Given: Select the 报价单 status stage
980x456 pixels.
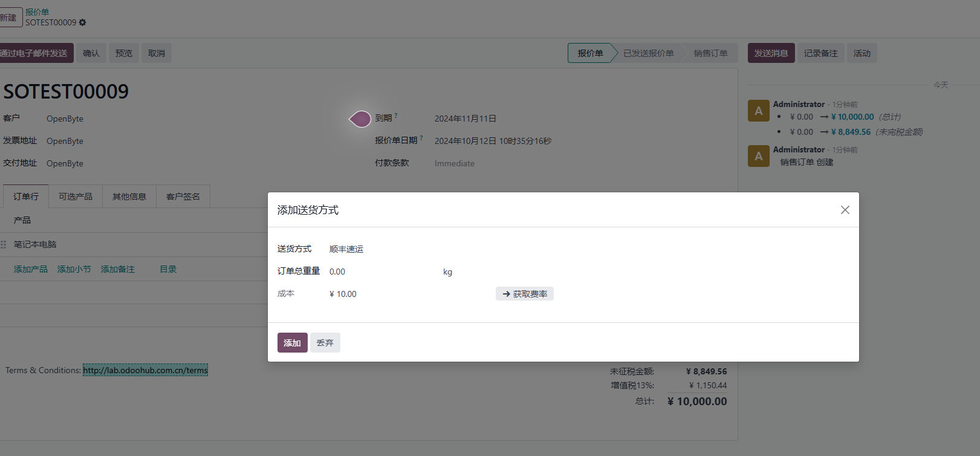Looking at the screenshot, I should [590, 53].
